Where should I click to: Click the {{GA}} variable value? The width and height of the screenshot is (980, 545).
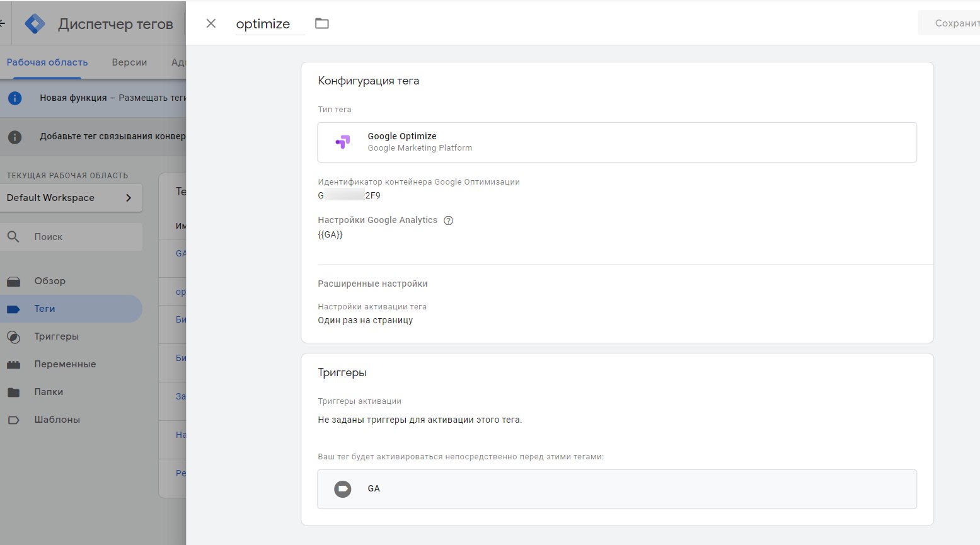click(330, 234)
